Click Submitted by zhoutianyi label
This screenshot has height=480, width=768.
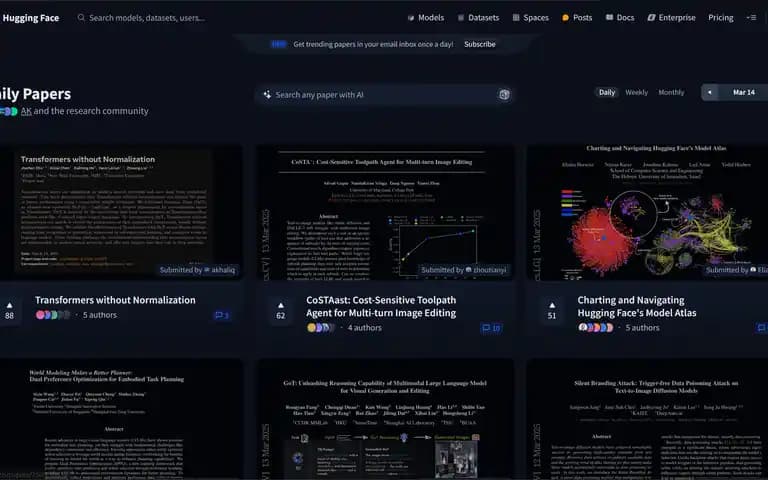pos(463,270)
